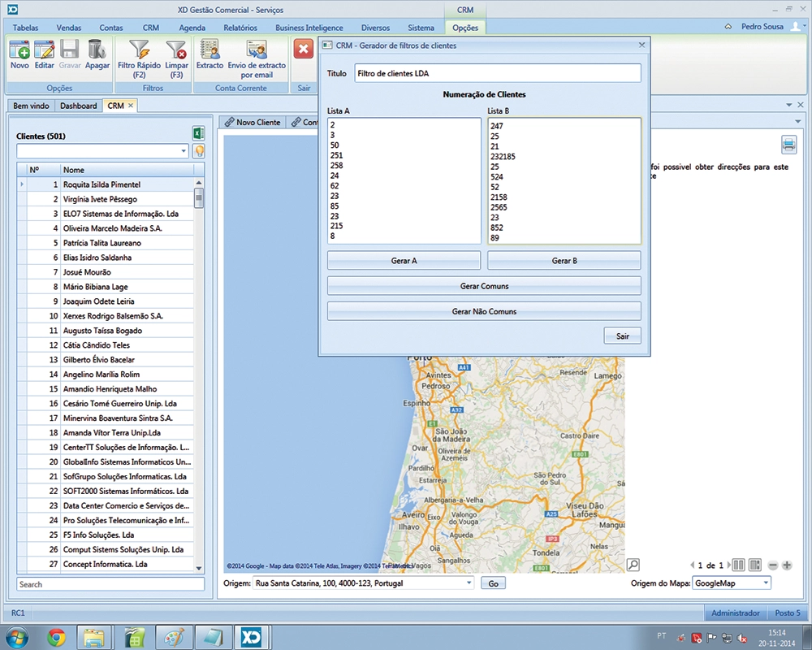The width and height of the screenshot is (812, 650).
Task: Click the Gerar Comuns button
Action: 483,286
